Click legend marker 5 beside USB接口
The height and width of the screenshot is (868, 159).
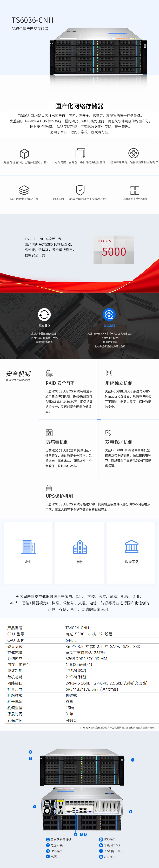click(101, 839)
